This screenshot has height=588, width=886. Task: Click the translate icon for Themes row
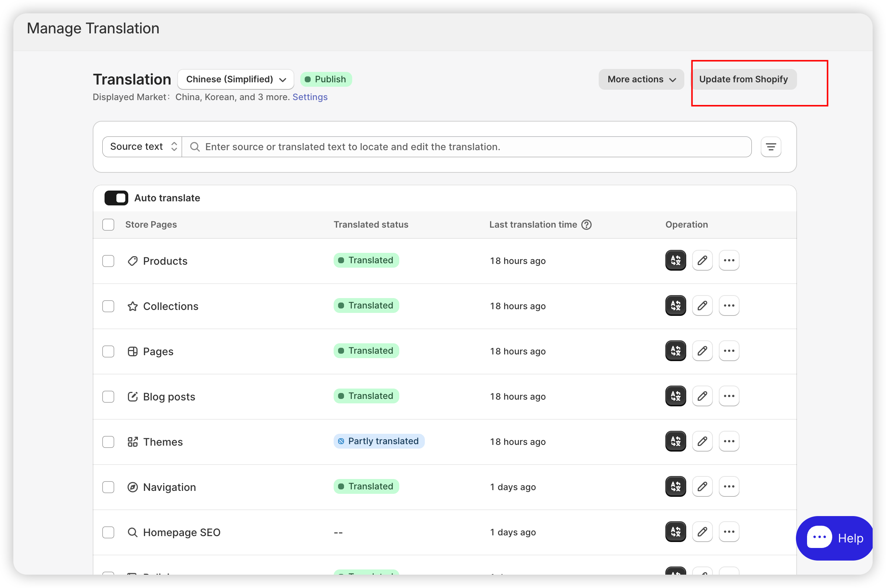pyautogui.click(x=675, y=442)
